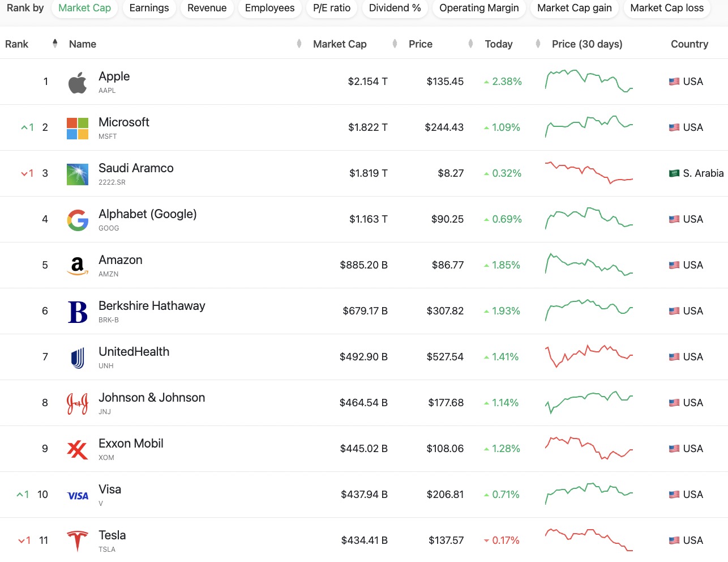Open the Visa company page
This screenshot has height=562, width=728.
[x=110, y=489]
